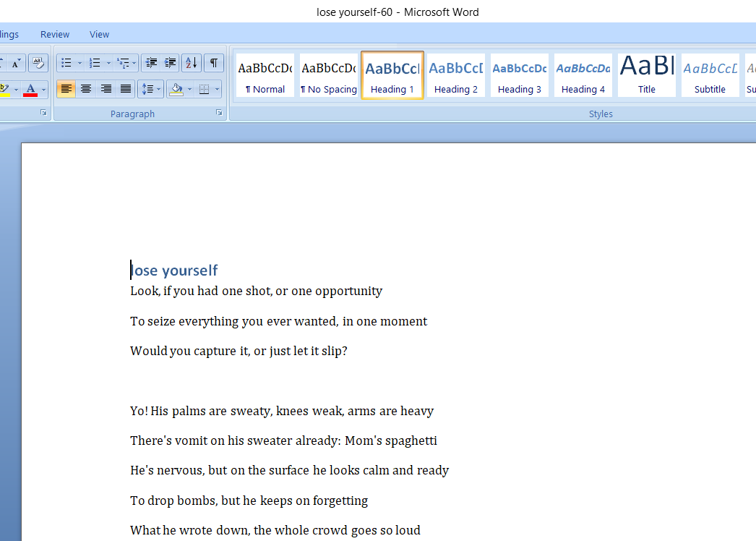Viewport: 756px width, 541px height.
Task: Click the line "Yo! His palms are sweaty"
Action: tap(282, 412)
